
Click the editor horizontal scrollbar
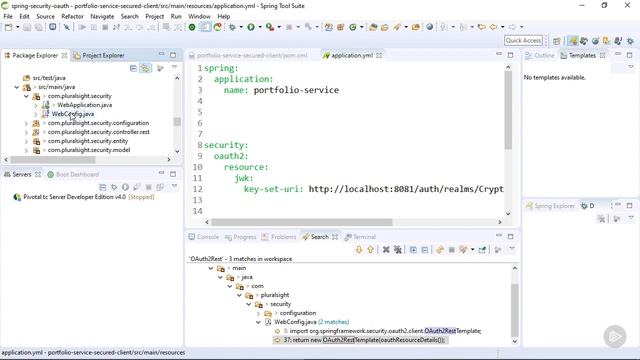302,222
